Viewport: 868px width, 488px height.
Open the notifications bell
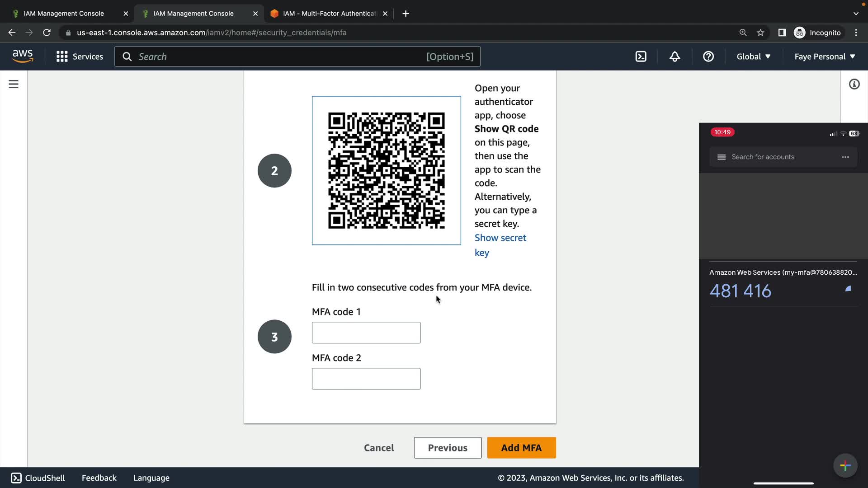click(675, 56)
